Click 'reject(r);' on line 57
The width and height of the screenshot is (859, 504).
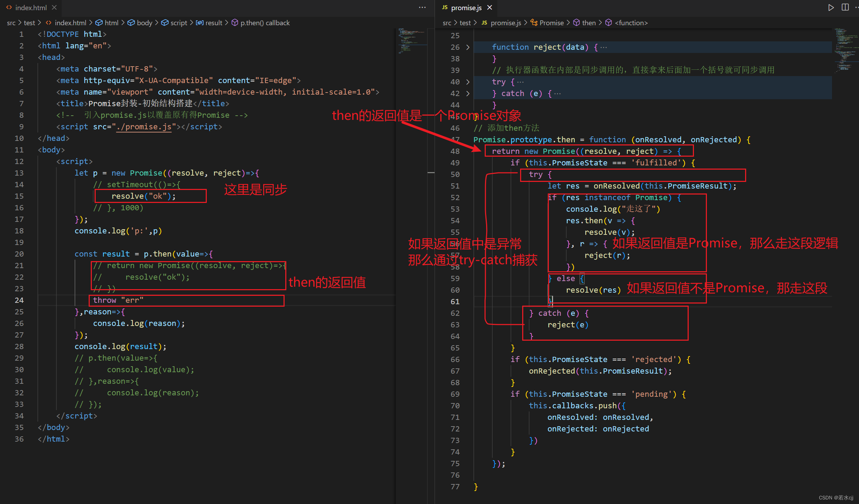pos(607,255)
